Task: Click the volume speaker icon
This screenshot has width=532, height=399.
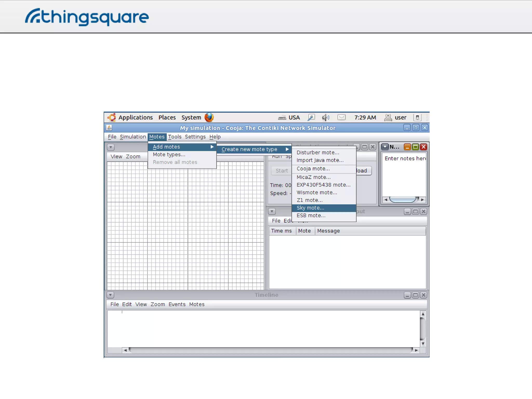Action: (x=325, y=117)
